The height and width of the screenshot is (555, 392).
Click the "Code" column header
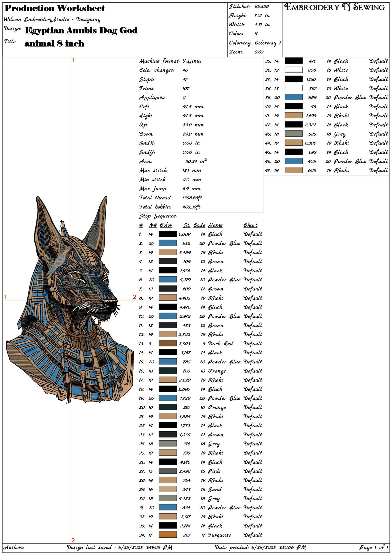click(x=199, y=225)
